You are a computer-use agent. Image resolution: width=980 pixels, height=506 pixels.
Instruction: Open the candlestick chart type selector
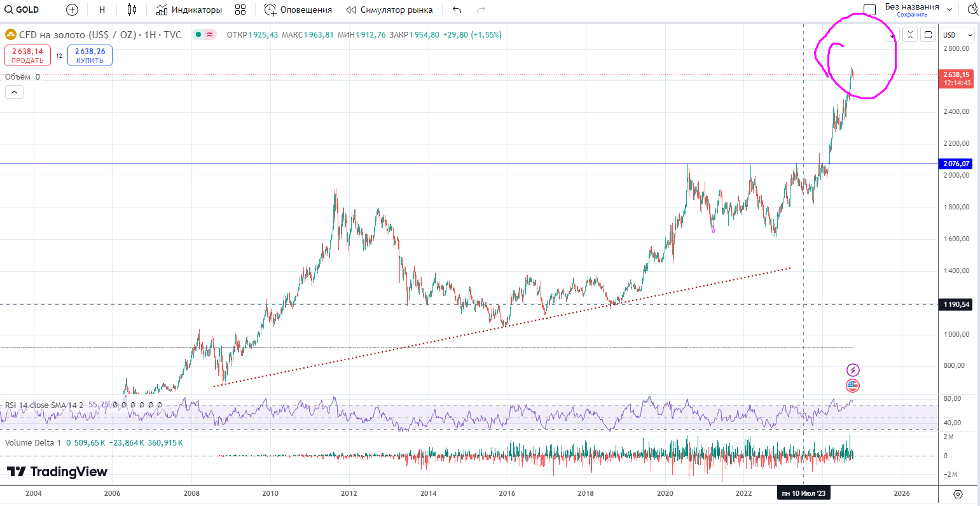coord(132,10)
